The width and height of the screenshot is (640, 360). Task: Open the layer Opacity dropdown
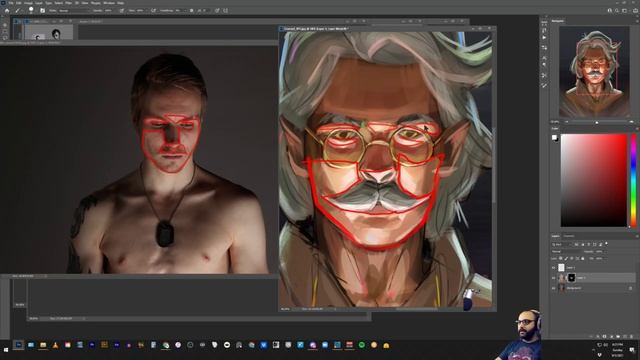tap(601, 251)
